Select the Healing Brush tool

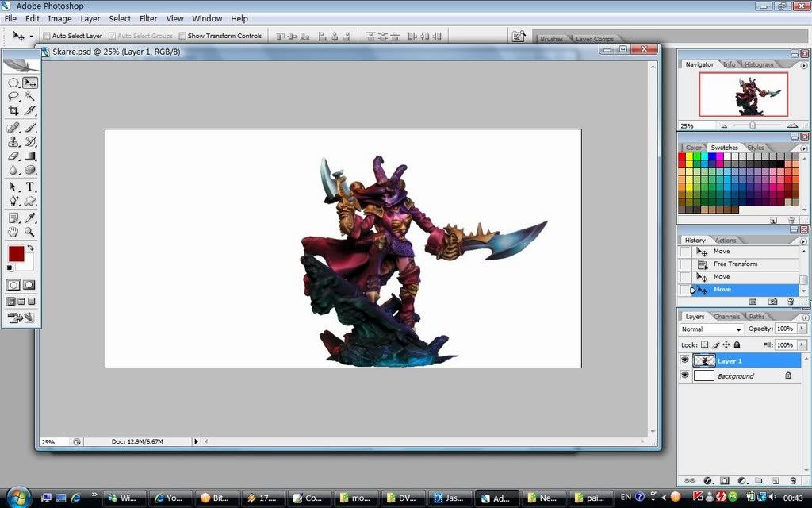coord(13,128)
